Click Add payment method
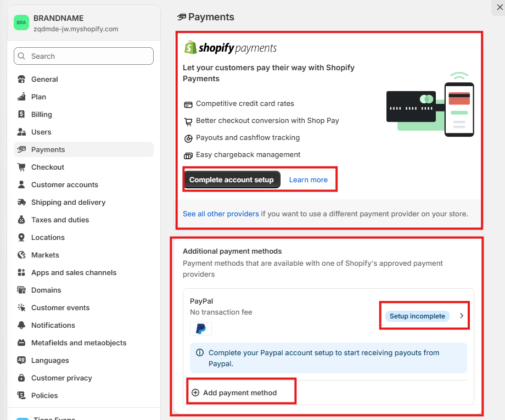The width and height of the screenshot is (505, 420). pos(240,393)
